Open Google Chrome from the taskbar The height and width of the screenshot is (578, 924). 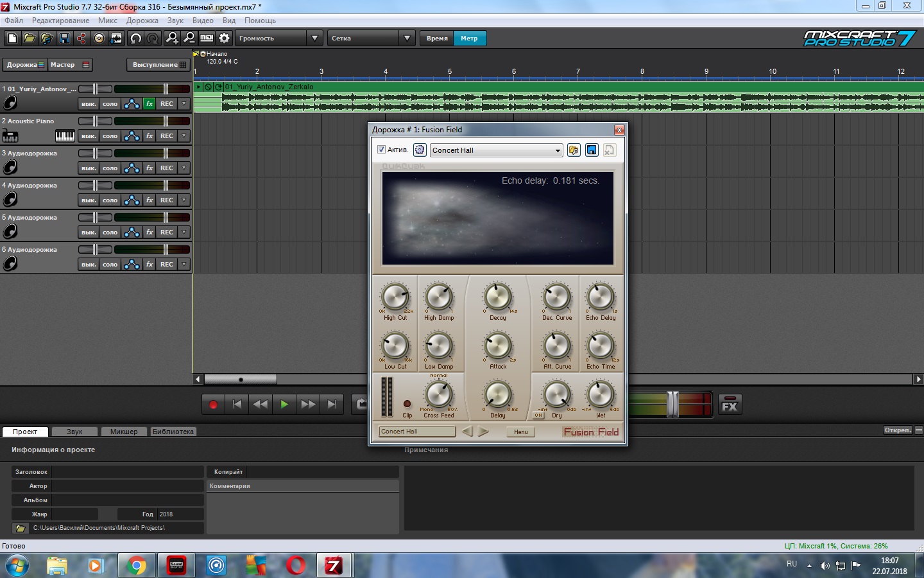click(x=136, y=566)
